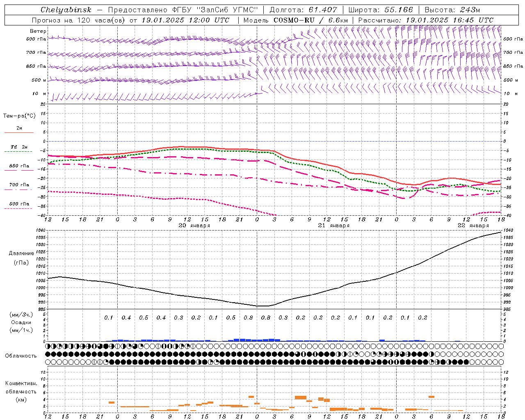Select the '2м' temperature legend entry

tap(19, 128)
